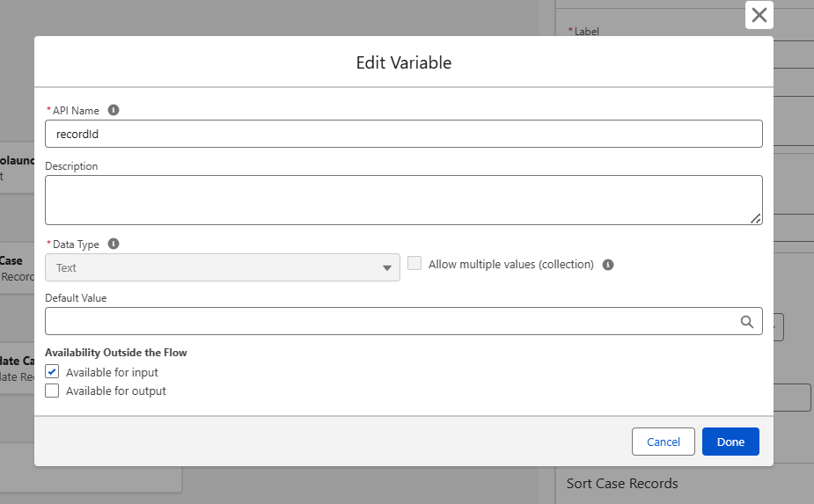Open the API Name info tooltip icon
This screenshot has height=504, width=814.
tap(114, 110)
